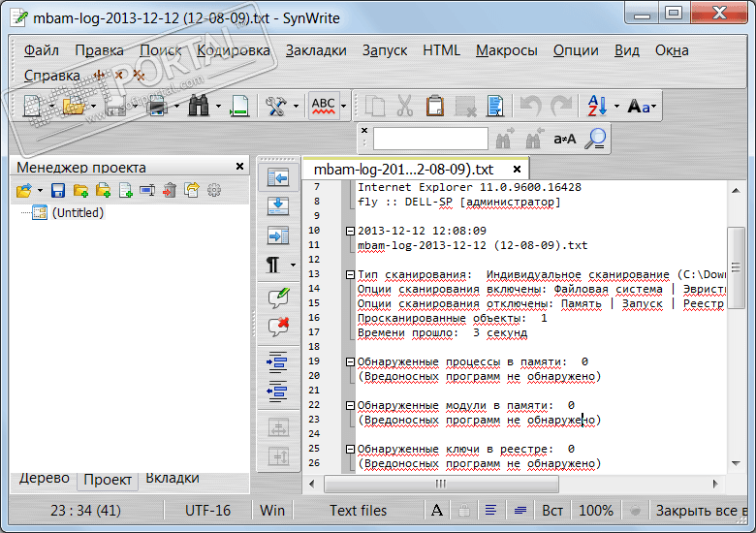This screenshot has width=756, height=533.
Task: Sort lines with the A-Z icon
Action: (x=597, y=106)
